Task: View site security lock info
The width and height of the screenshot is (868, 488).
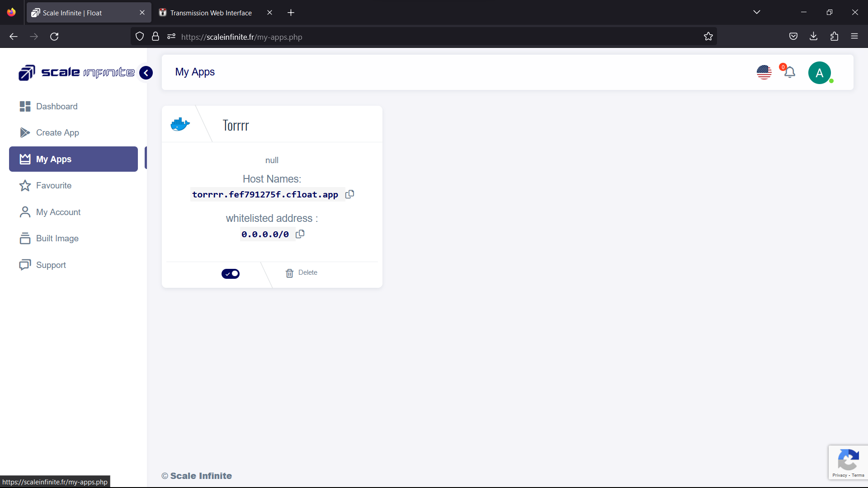Action: [x=156, y=37]
